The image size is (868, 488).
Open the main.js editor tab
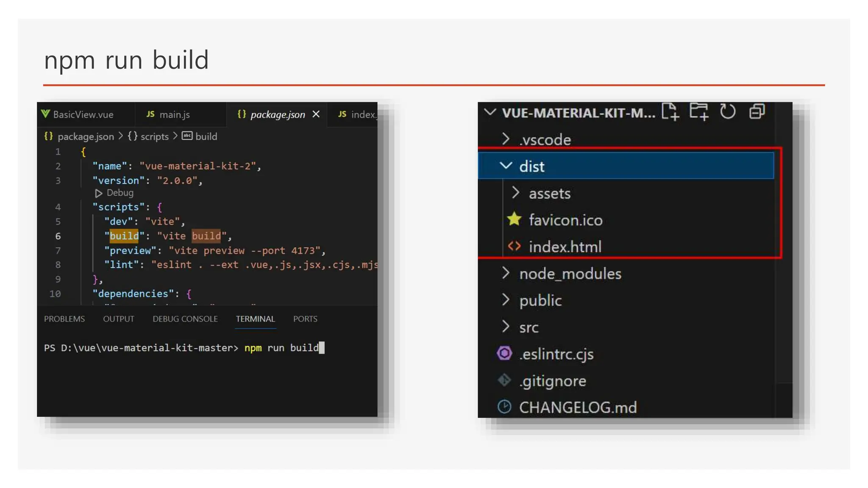coord(174,114)
